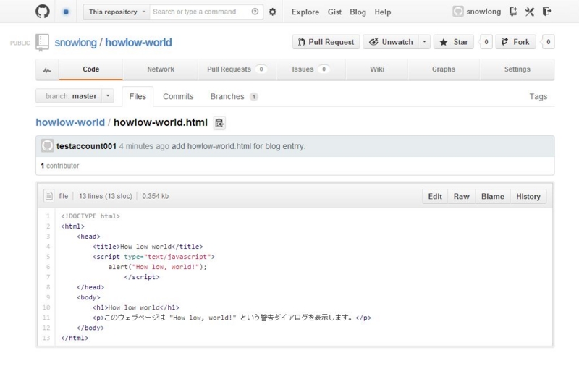The image size is (579, 392).
Task: Create a new repository icon
Action: tap(513, 12)
